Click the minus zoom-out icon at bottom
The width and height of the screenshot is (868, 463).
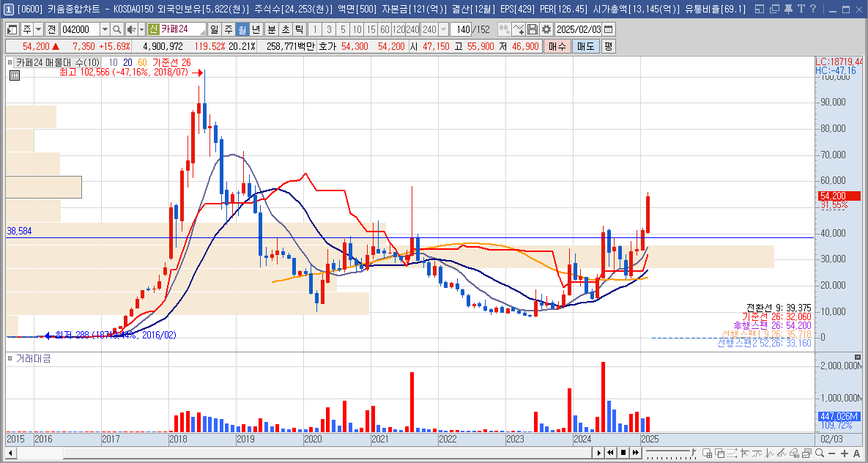pos(832,453)
